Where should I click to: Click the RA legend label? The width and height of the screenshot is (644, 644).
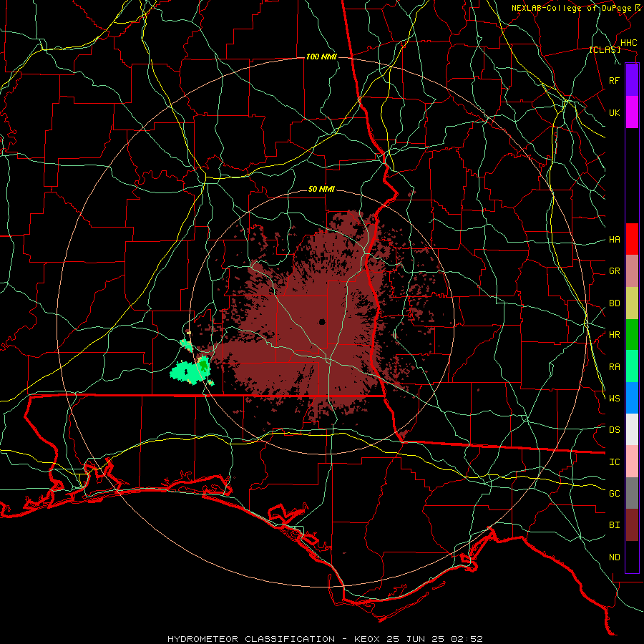click(x=614, y=366)
